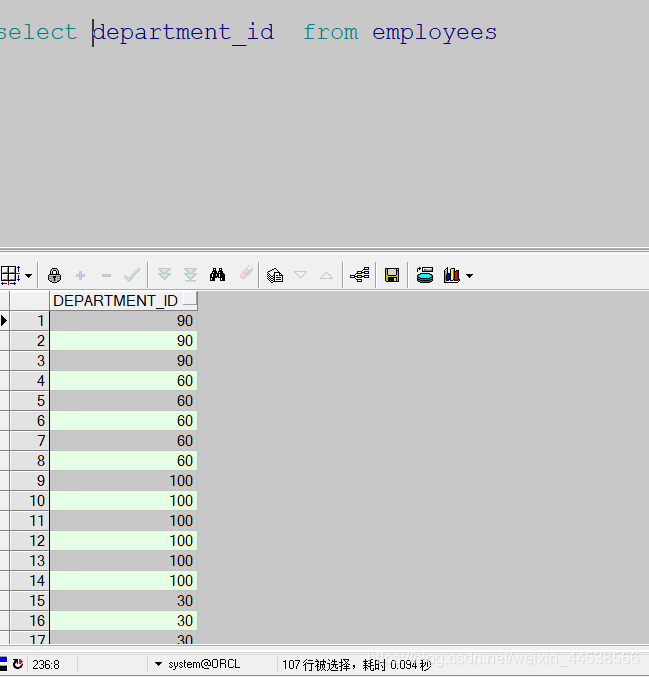Click the 90 cell in row 2
The width and height of the screenshot is (649, 677).
click(124, 341)
